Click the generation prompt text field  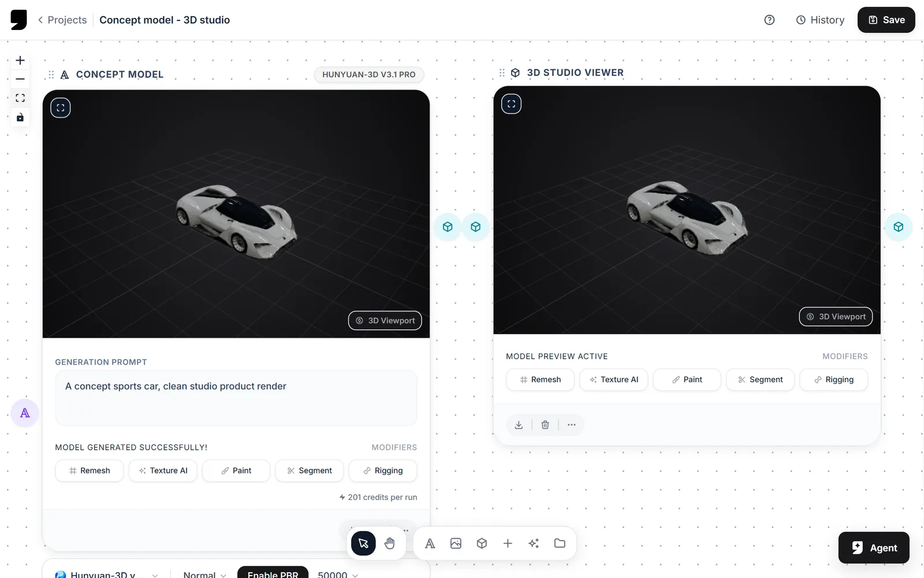pos(236,398)
